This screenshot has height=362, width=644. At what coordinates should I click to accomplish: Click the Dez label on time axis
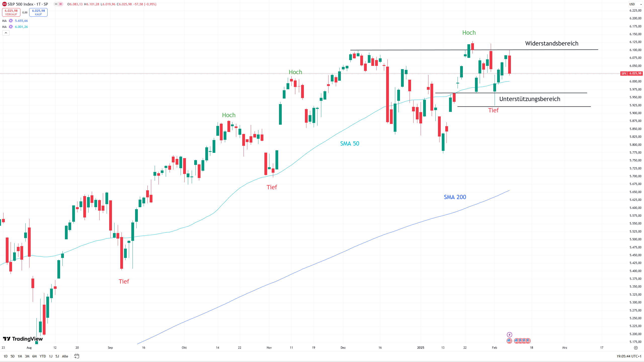[x=343, y=348]
